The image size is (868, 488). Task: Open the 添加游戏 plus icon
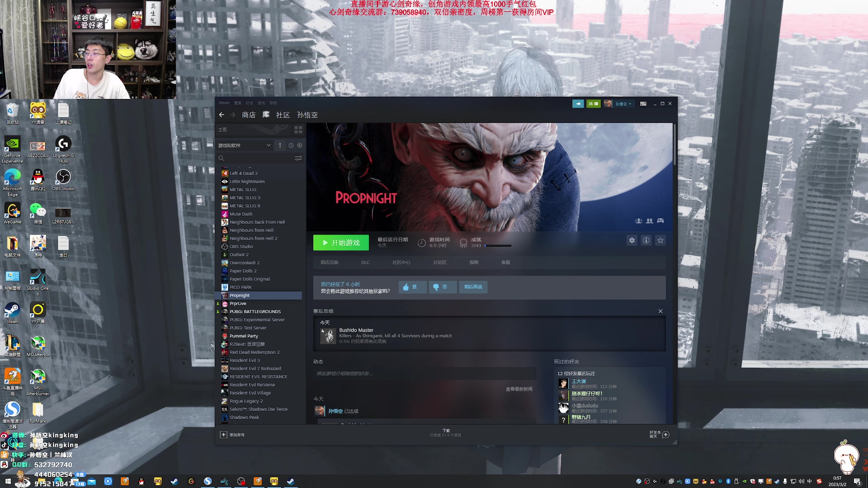[x=223, y=435]
